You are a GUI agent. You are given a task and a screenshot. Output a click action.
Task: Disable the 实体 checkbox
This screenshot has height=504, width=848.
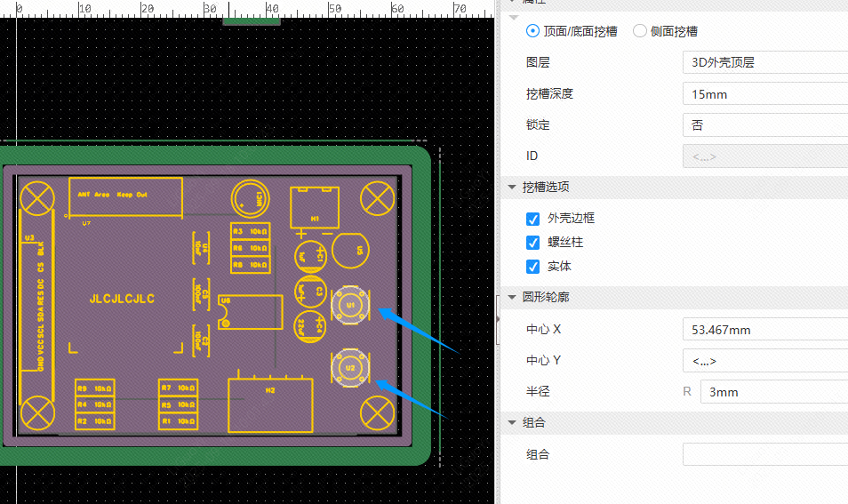click(x=533, y=267)
